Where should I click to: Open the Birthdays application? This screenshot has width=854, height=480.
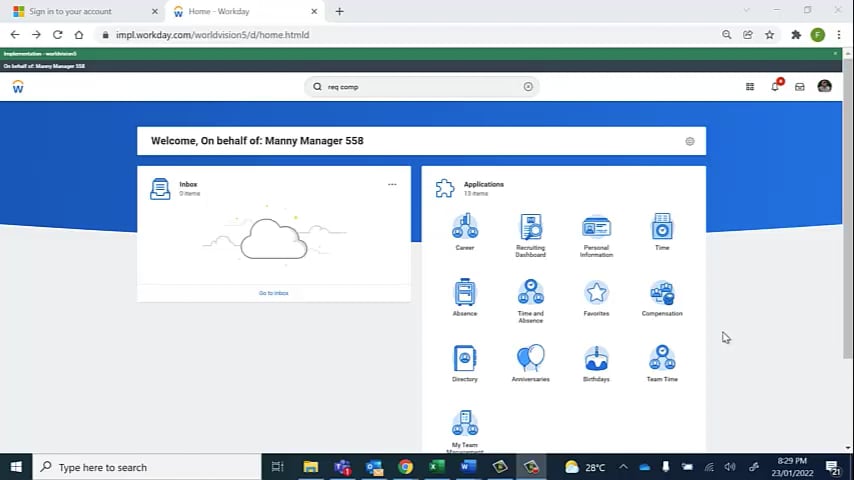click(x=596, y=363)
